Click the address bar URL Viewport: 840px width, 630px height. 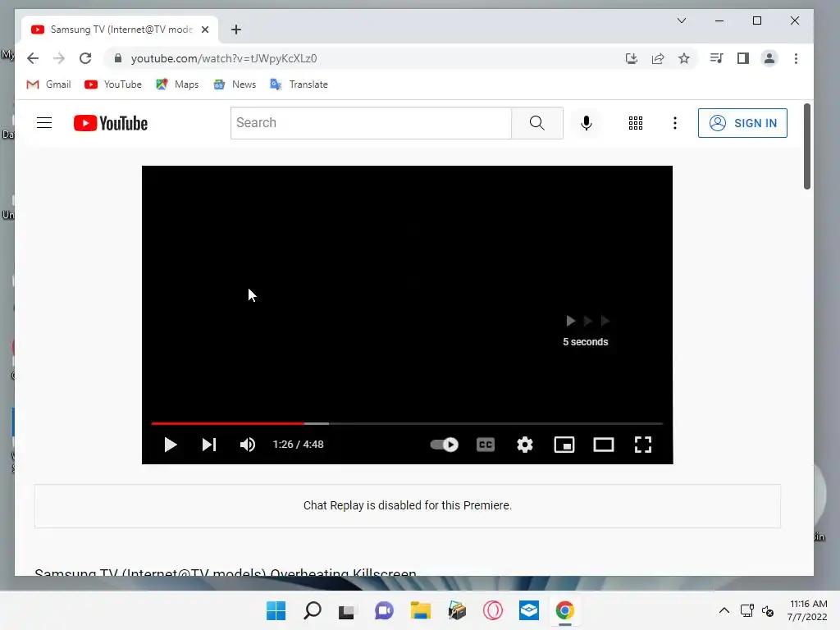[x=224, y=58]
